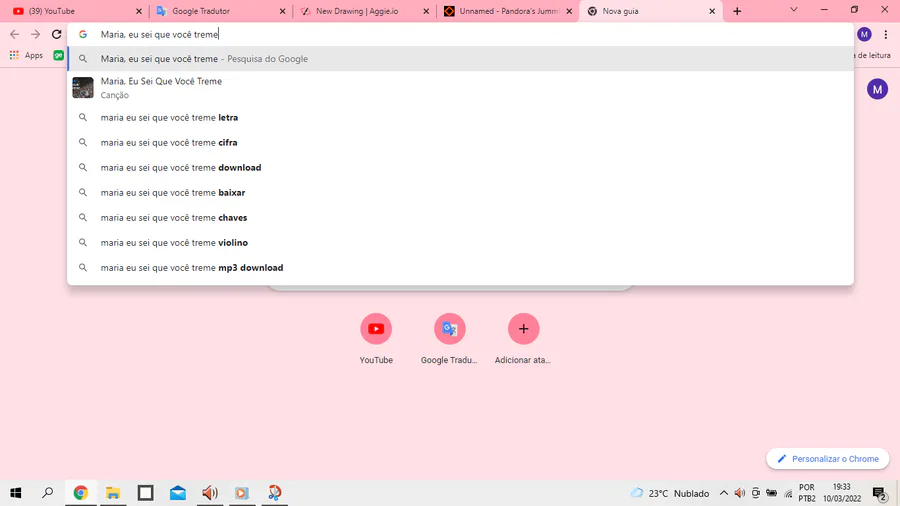Choose suggestion ending with 'cifra'
The height and width of the screenshot is (506, 900).
coord(460,142)
